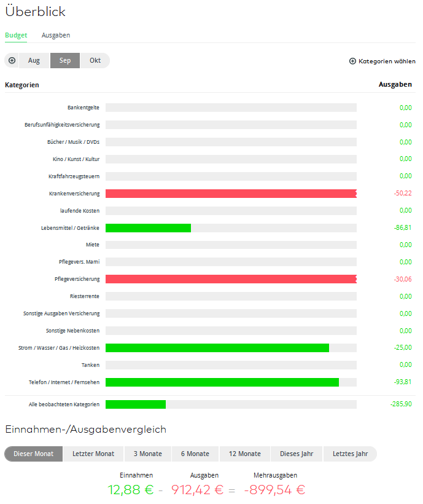This screenshot has width=423, height=504.
Task: Click the Telefon / Internet / Fernsehen category
Action: [64, 382]
